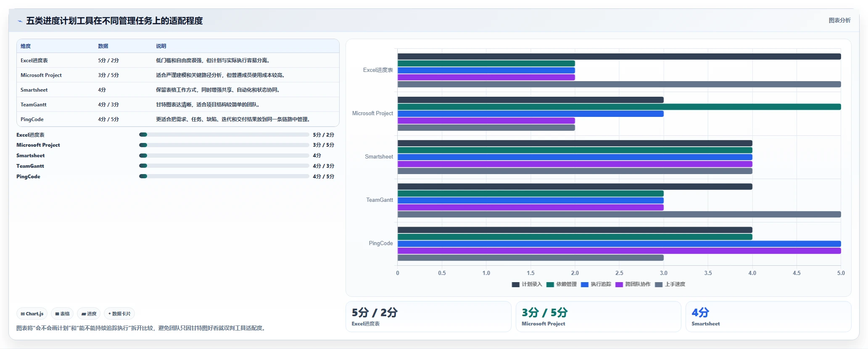Click the description starting 适合严谨建模

(x=220, y=75)
